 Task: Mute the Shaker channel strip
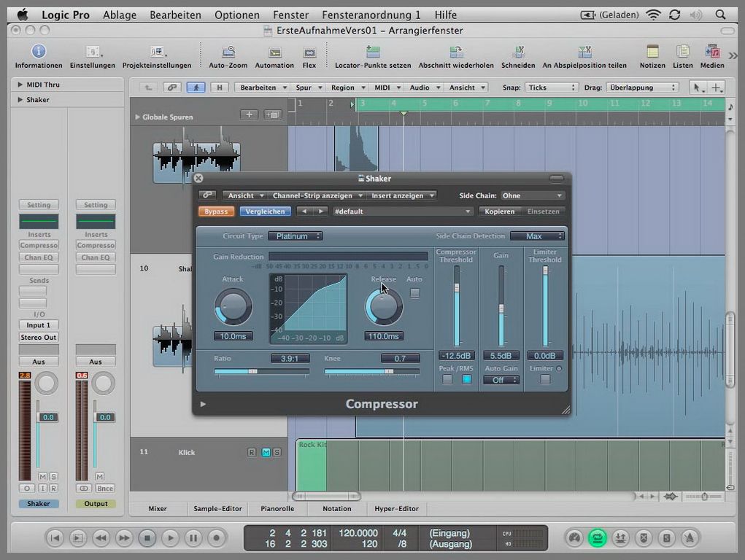[x=43, y=476]
